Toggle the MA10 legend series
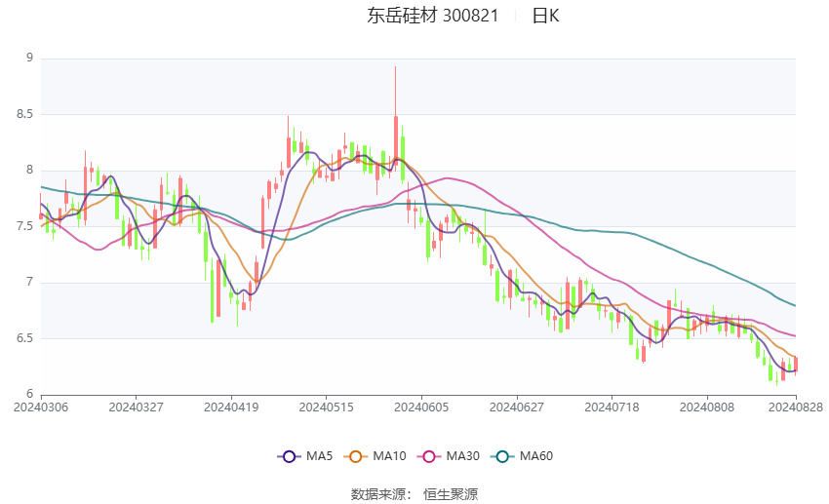 coord(375,456)
